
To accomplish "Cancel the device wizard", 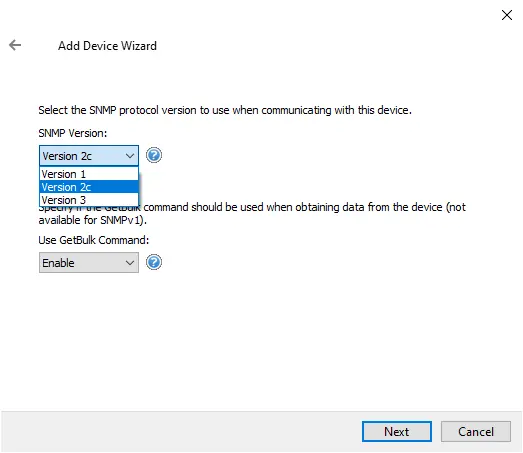I will 476,432.
